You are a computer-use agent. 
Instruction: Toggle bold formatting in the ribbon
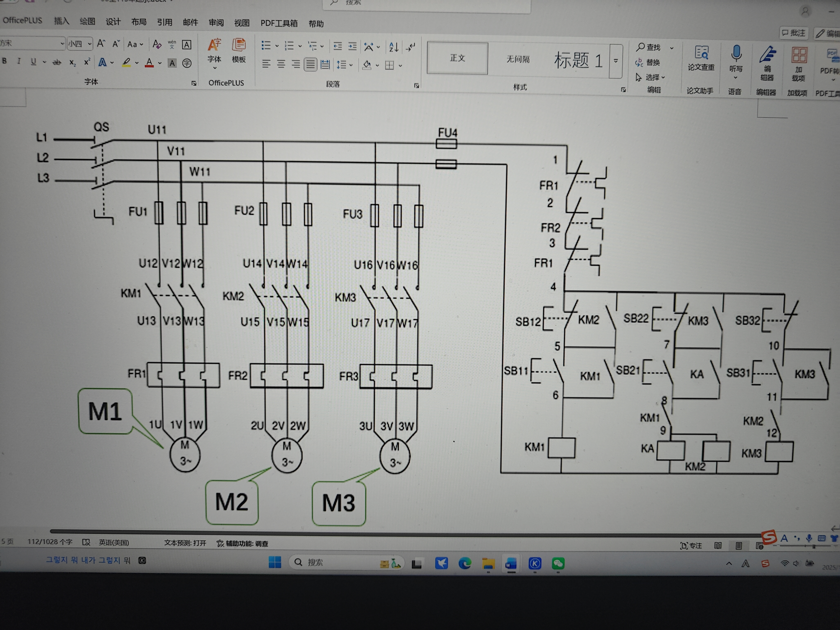[x=5, y=61]
